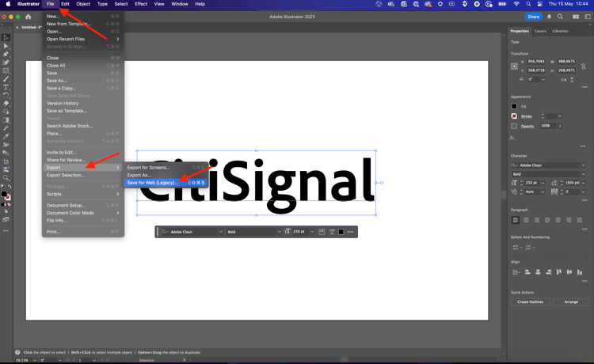Set Justify with last line left
Screen dimensions: 594x364
coord(547,220)
